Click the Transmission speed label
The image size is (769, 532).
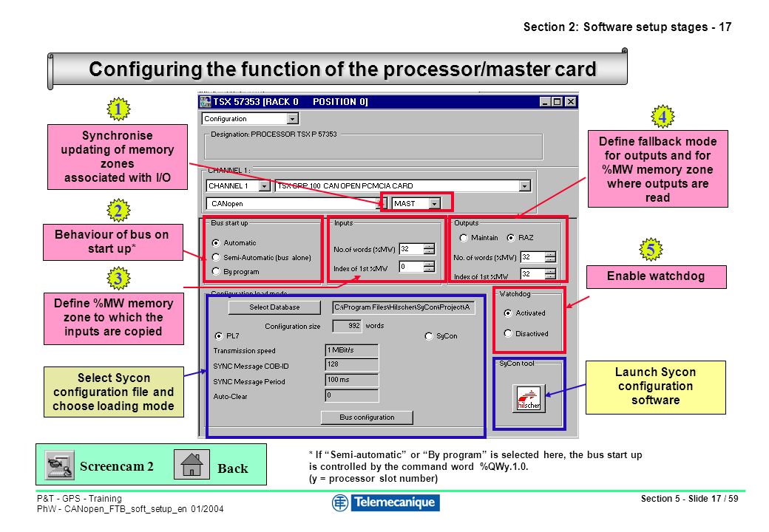point(244,351)
